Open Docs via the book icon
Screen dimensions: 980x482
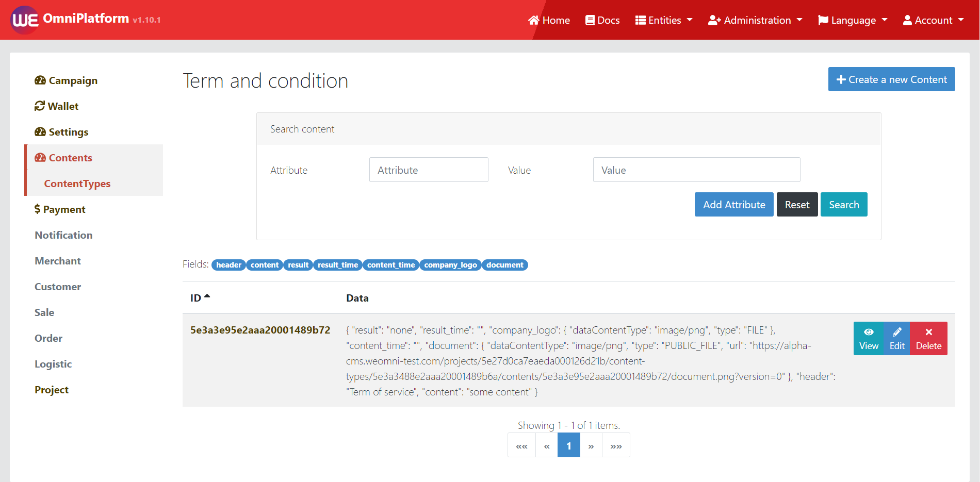pyautogui.click(x=590, y=20)
